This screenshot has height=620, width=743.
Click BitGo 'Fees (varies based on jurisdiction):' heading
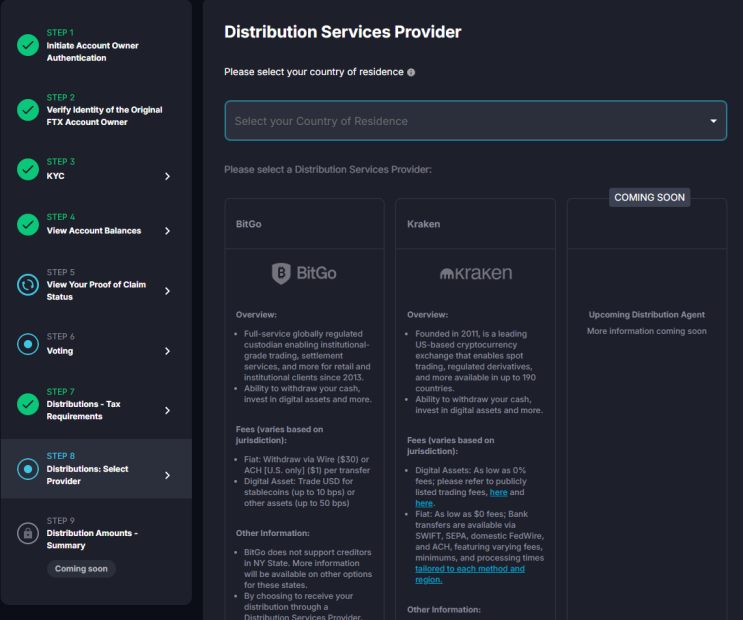280,435
